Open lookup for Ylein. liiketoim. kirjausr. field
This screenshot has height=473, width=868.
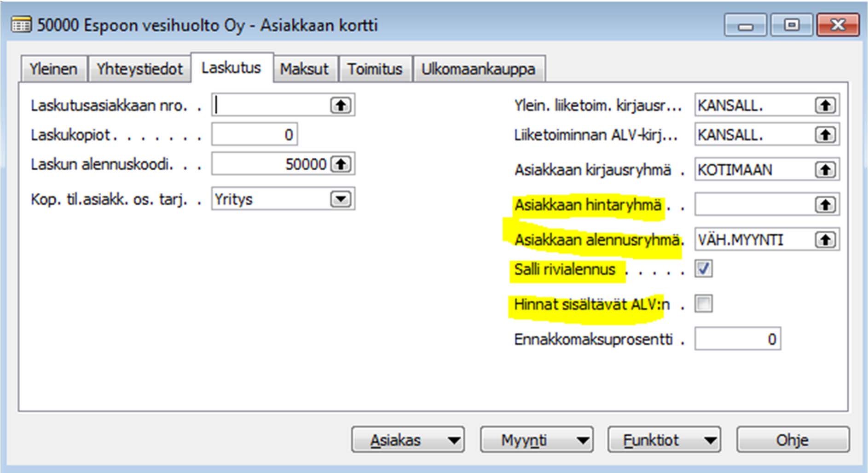click(825, 105)
